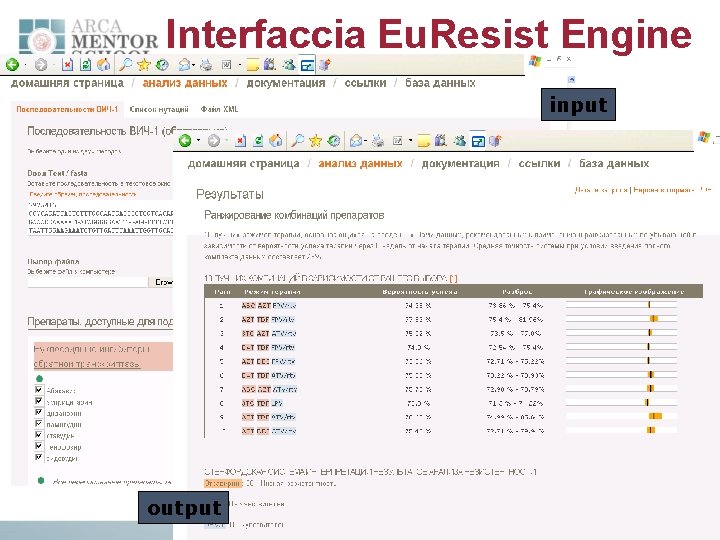Image resolution: width=720 pixels, height=540 pixels.
Task: Open ссылки in results window menu
Action: [539, 163]
